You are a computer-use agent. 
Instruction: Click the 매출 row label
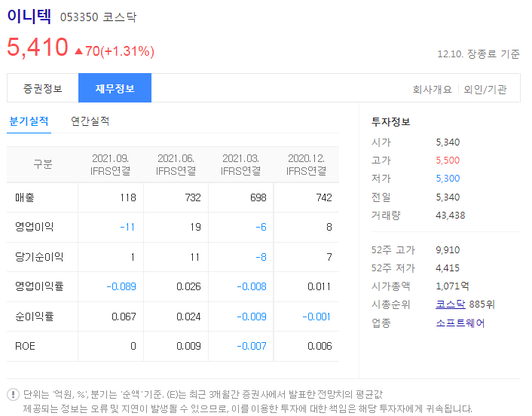point(25,197)
